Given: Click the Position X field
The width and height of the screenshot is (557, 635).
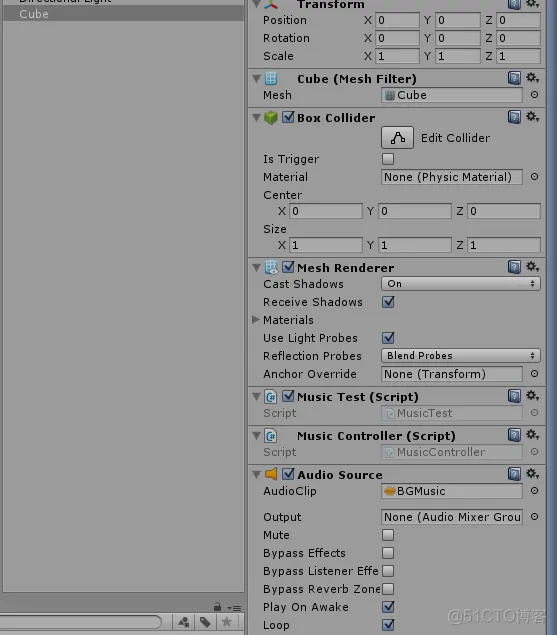Looking at the screenshot, I should click(x=397, y=20).
